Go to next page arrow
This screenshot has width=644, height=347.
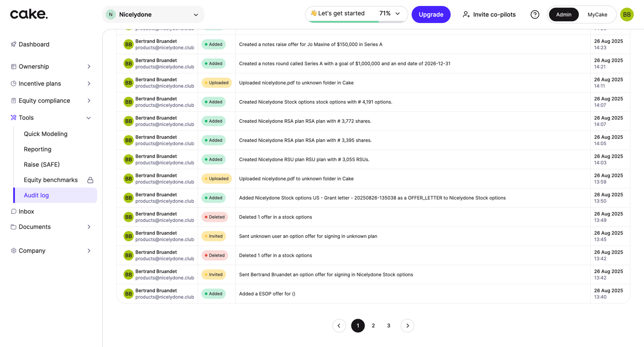407,326
